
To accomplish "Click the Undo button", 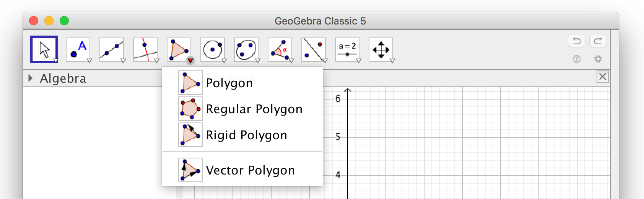I will (577, 41).
